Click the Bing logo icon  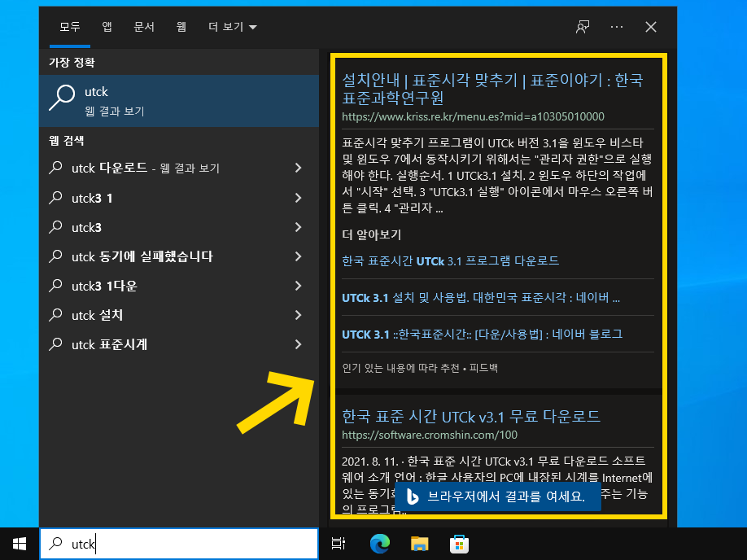[x=413, y=497]
